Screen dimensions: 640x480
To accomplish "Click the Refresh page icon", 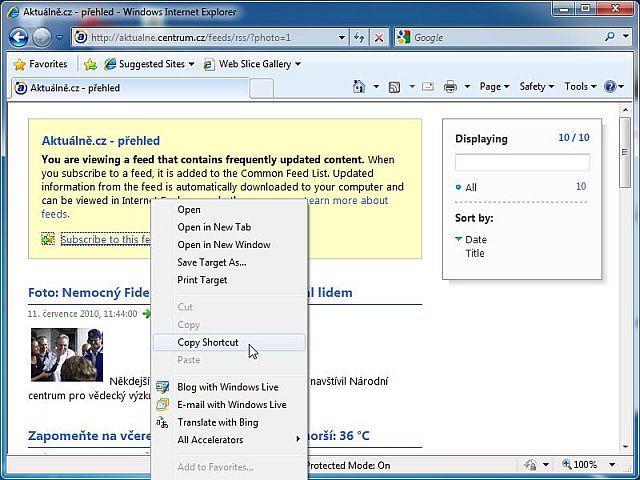I will click(359, 38).
